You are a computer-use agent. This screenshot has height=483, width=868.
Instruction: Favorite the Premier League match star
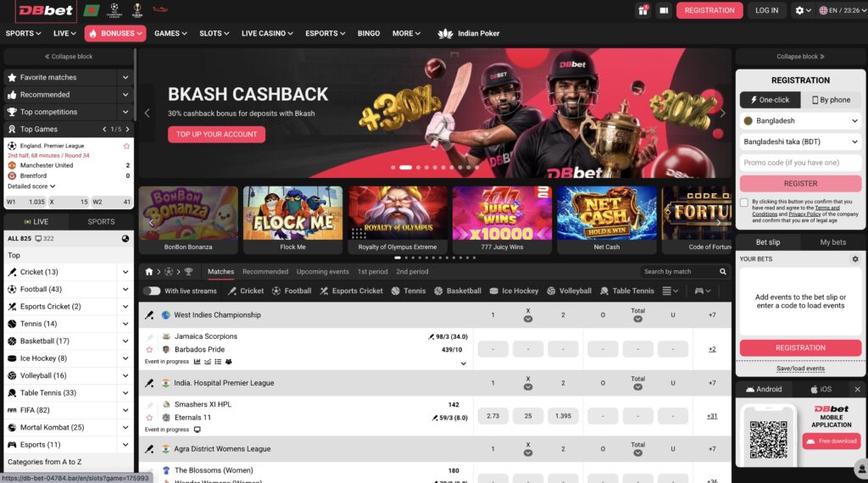click(x=126, y=146)
